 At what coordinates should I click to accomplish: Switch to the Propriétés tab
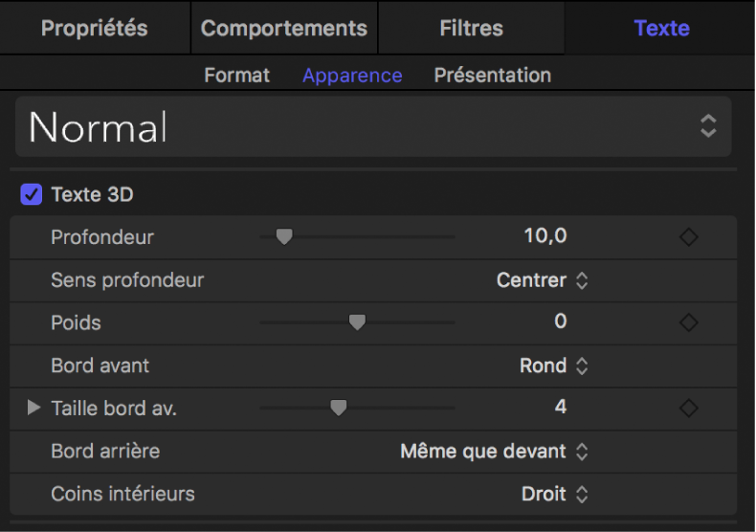95,29
